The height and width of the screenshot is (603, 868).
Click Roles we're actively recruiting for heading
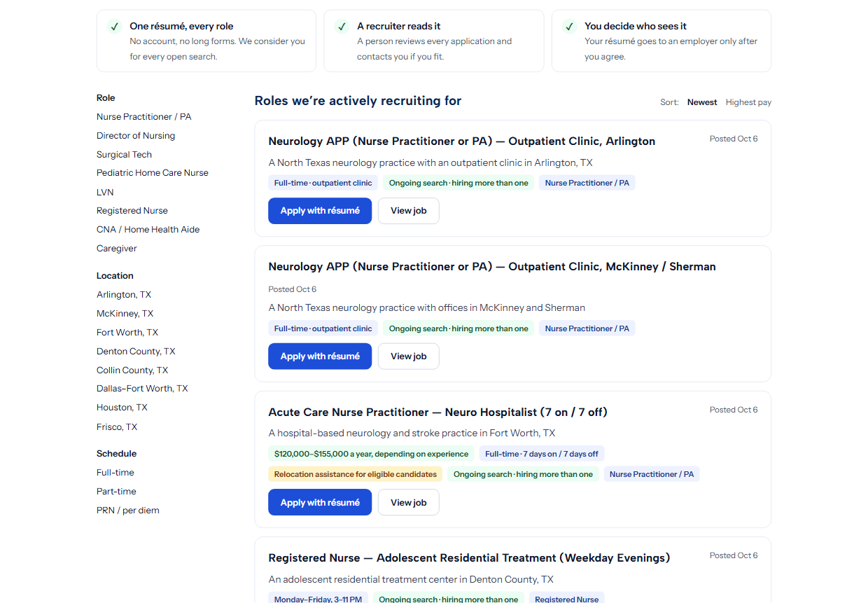coord(358,101)
